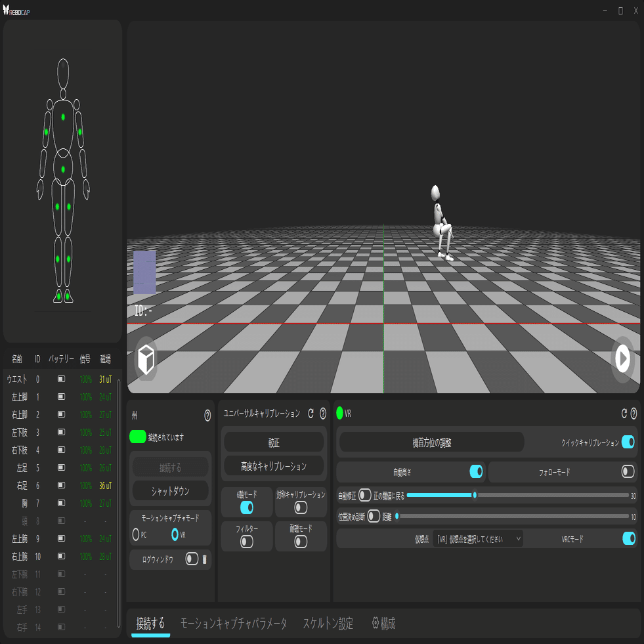The image size is (644, 644).
Task: Open help icon in the connection panel
Action: [207, 415]
